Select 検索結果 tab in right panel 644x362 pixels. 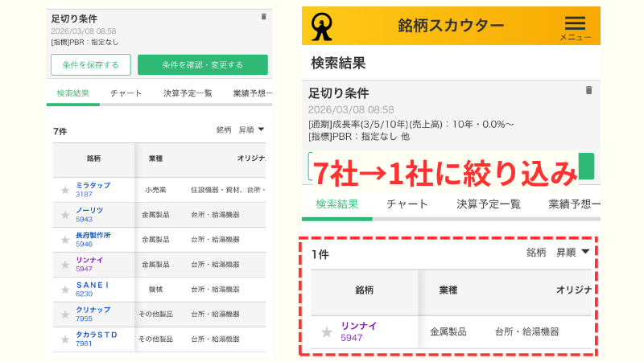pos(336,204)
